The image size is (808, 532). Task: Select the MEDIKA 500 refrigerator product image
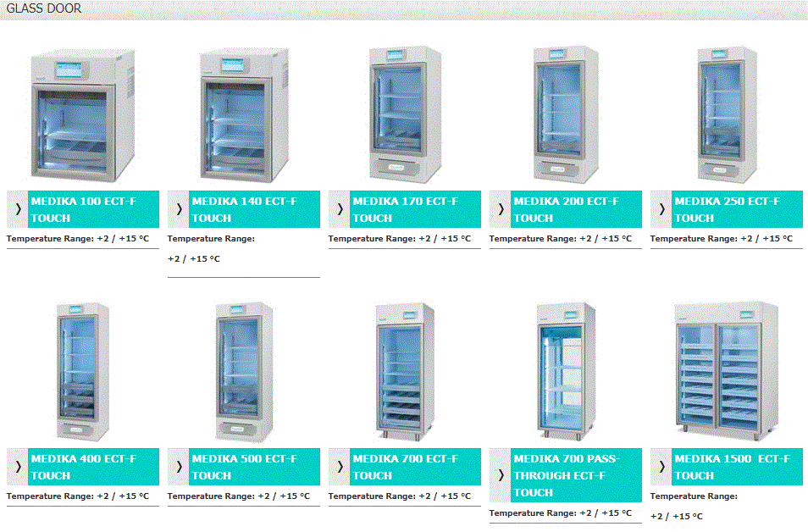(x=244, y=372)
